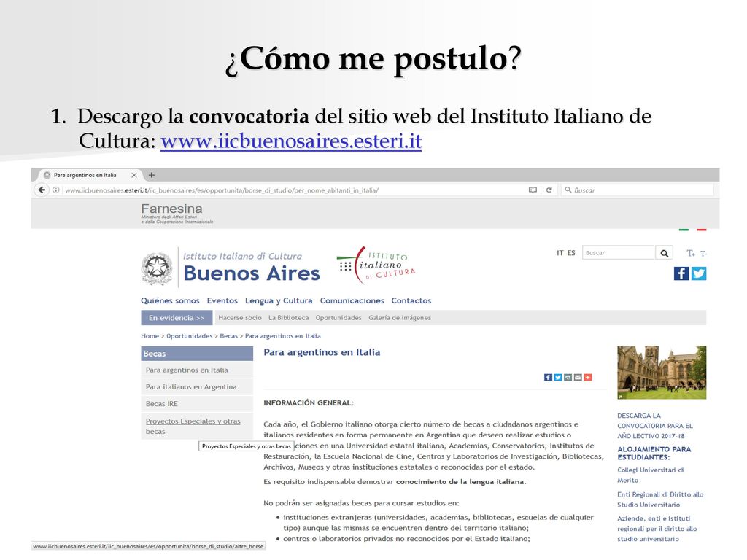Open the 'Contactos' menu
Viewport: 747px width, 560px height.
click(x=411, y=300)
